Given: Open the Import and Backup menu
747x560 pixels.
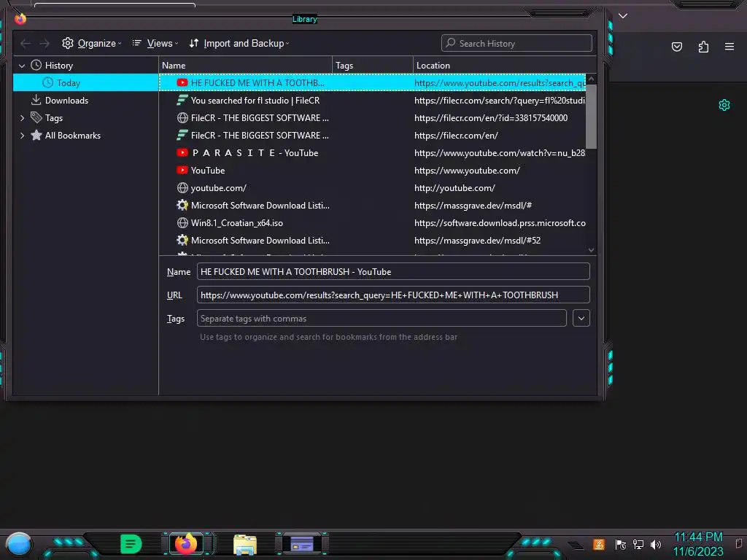Looking at the screenshot, I should (x=239, y=43).
